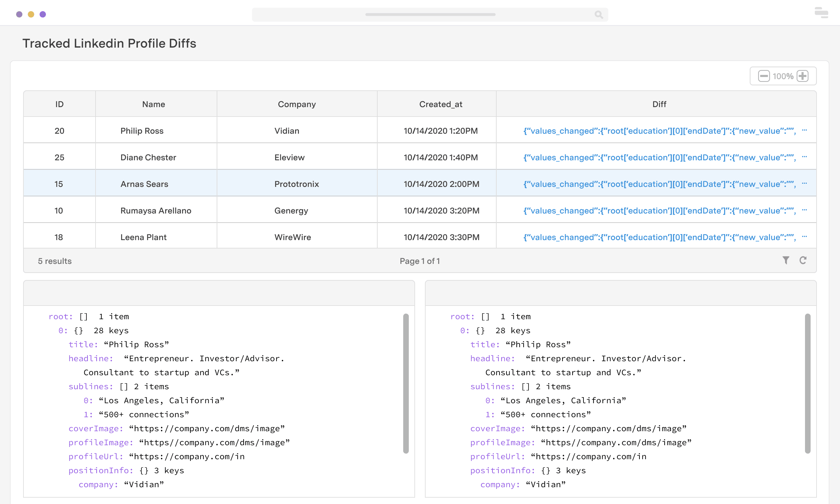840x504 pixels.
Task: Expand ellipsis on Diane Chester diff
Action: click(x=804, y=157)
